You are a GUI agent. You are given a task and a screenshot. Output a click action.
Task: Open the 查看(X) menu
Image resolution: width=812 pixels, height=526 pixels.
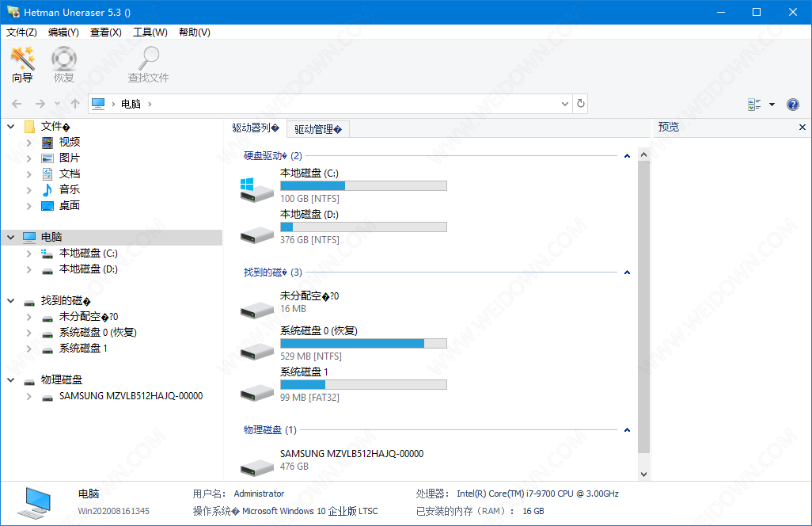click(105, 32)
